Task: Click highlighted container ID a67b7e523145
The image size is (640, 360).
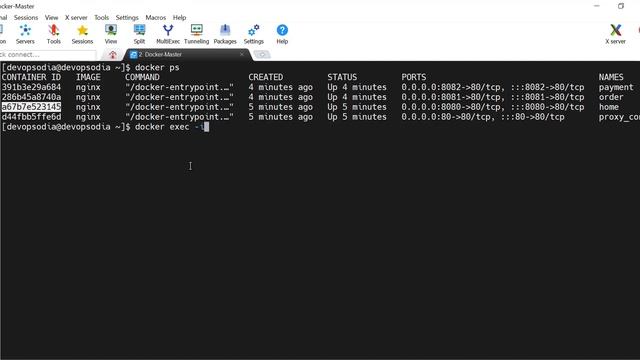Action: point(31,107)
